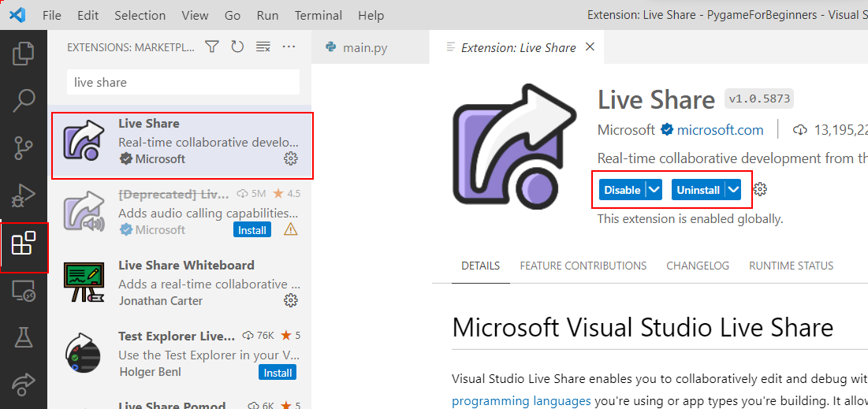The height and width of the screenshot is (409, 868).
Task: Click the VS Code logo icon
Action: point(17,15)
